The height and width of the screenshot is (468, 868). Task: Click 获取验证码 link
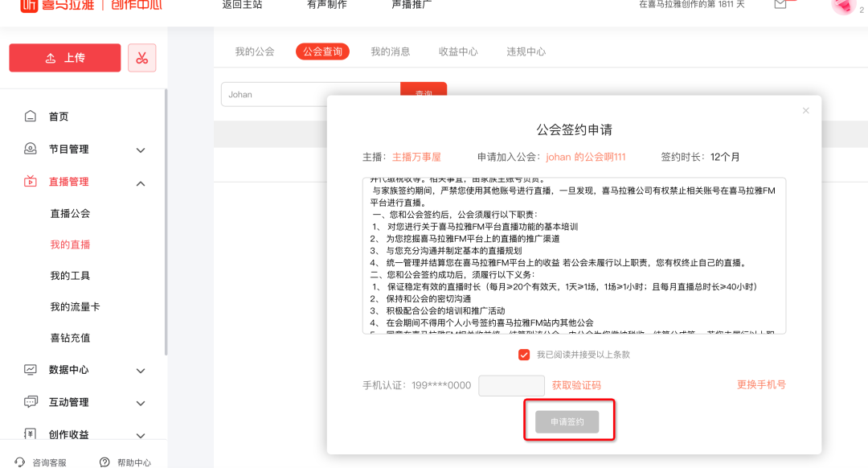(x=576, y=385)
